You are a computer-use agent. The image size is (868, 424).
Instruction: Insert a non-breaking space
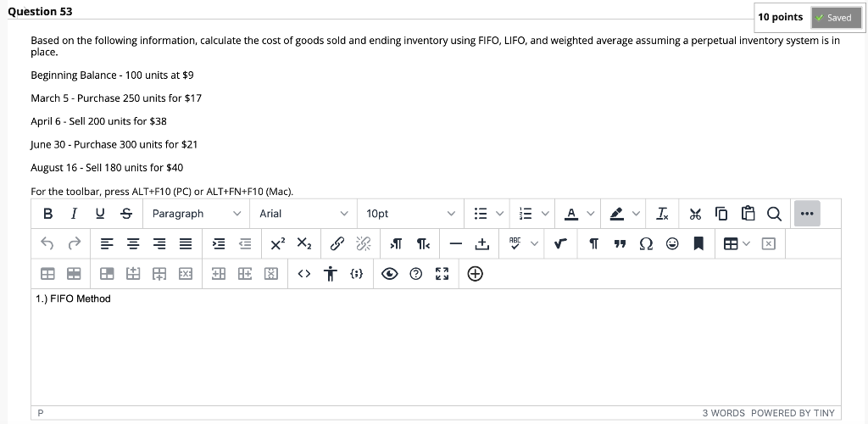click(x=482, y=243)
